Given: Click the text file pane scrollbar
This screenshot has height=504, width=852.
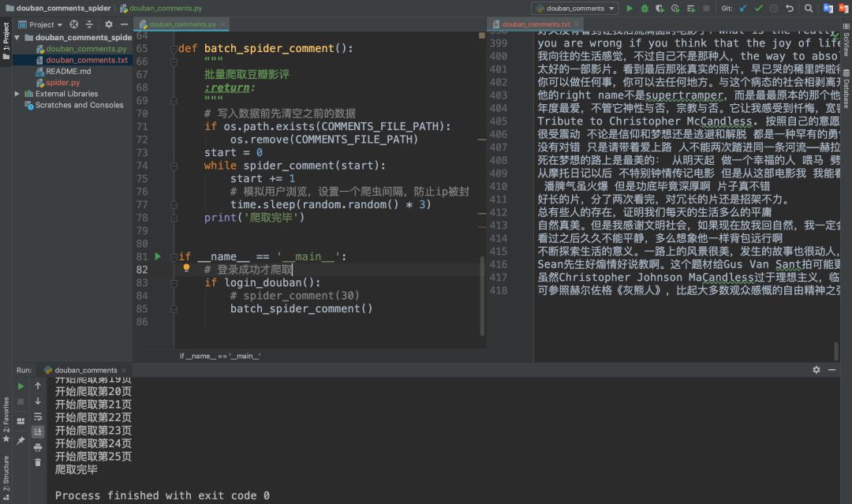Looking at the screenshot, I should [835, 351].
